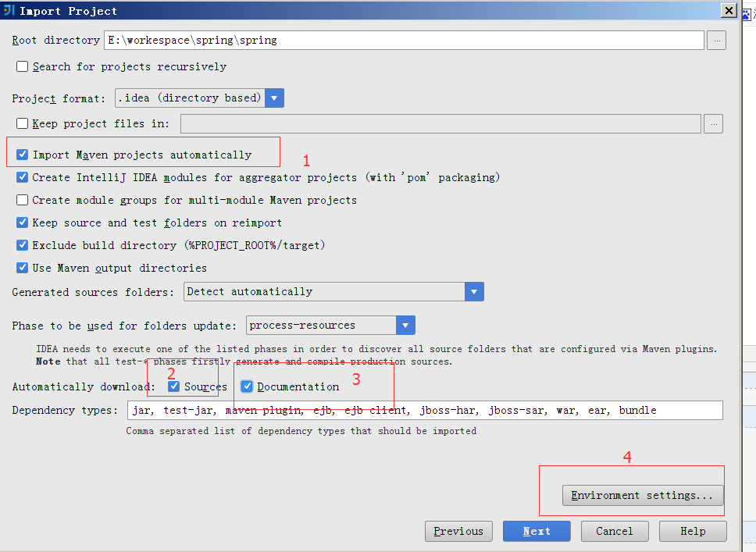Cancel the Import Project dialog
This screenshot has height=552, width=756.
point(615,531)
